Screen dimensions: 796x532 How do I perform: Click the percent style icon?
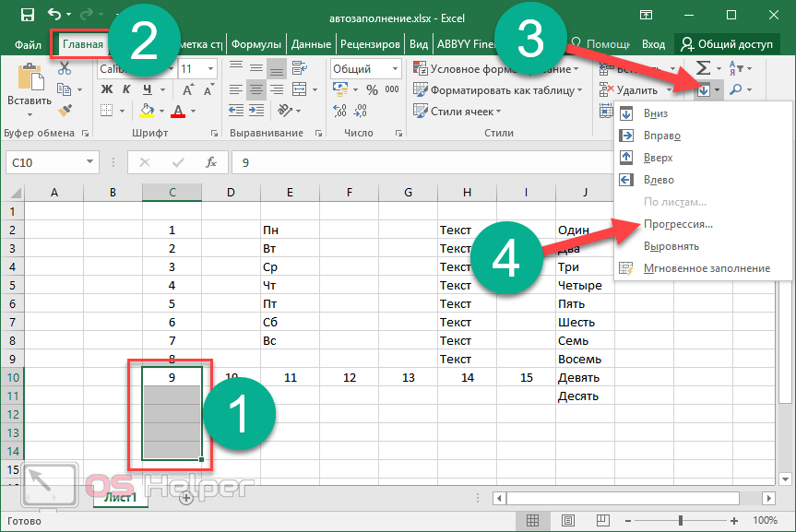click(372, 89)
